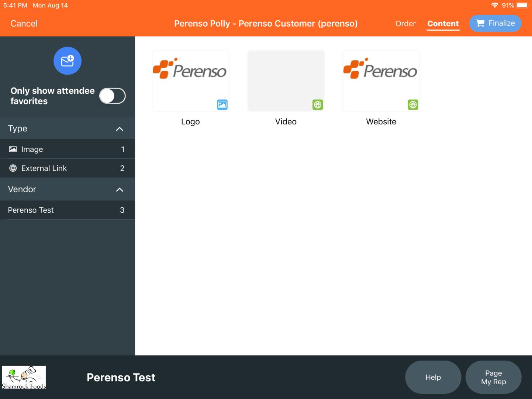532x399 pixels.
Task: Click the 5:41 PM clock
Action: pos(15,5)
